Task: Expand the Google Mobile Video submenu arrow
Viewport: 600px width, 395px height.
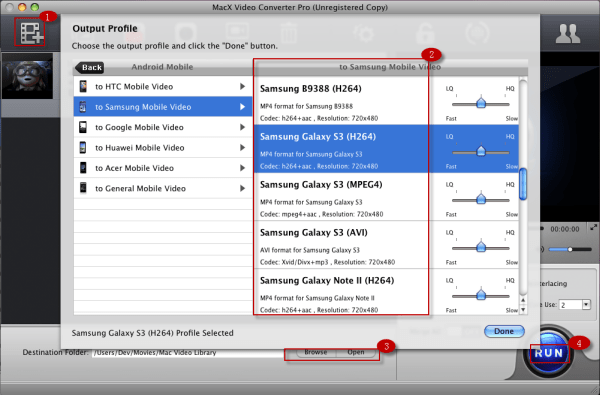Action: (x=242, y=127)
